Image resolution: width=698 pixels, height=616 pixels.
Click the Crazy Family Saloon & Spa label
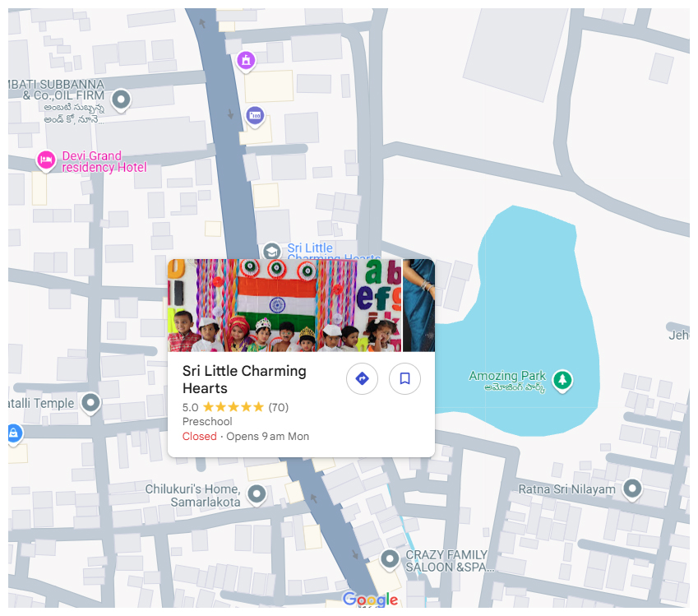pyautogui.click(x=449, y=561)
